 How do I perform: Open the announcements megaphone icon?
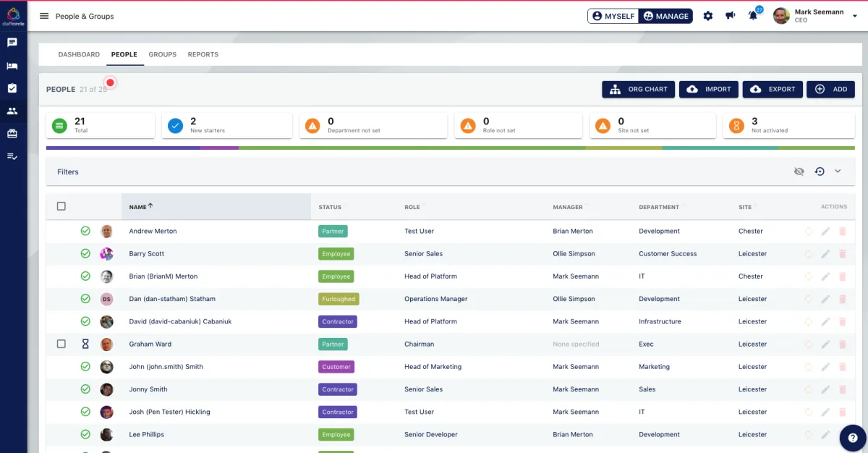point(731,16)
